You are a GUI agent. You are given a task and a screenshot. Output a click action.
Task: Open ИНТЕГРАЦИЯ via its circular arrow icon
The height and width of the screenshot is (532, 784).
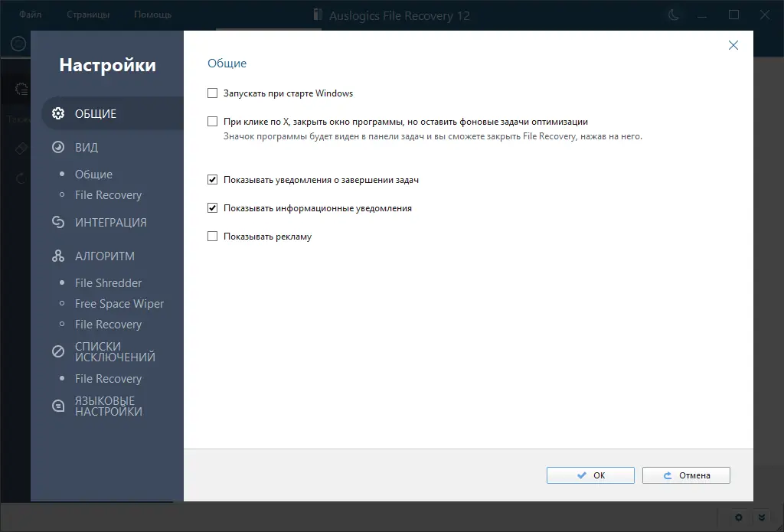coord(57,222)
